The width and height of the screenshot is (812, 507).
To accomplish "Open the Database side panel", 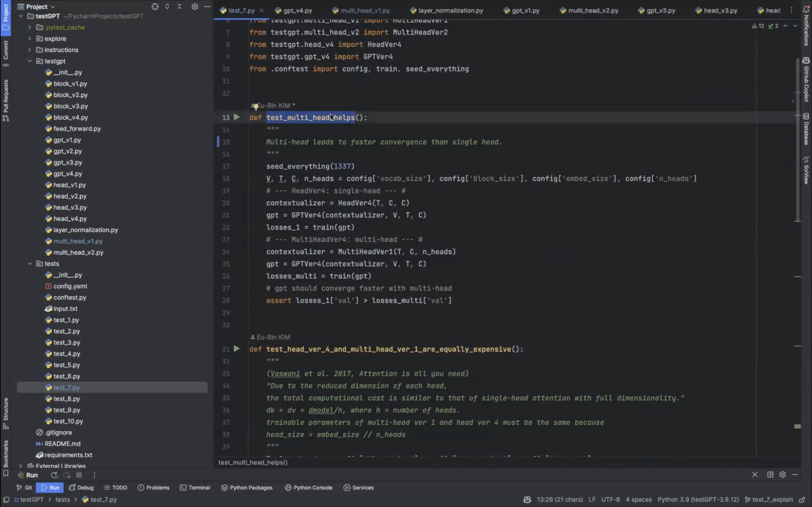I will coord(806,129).
